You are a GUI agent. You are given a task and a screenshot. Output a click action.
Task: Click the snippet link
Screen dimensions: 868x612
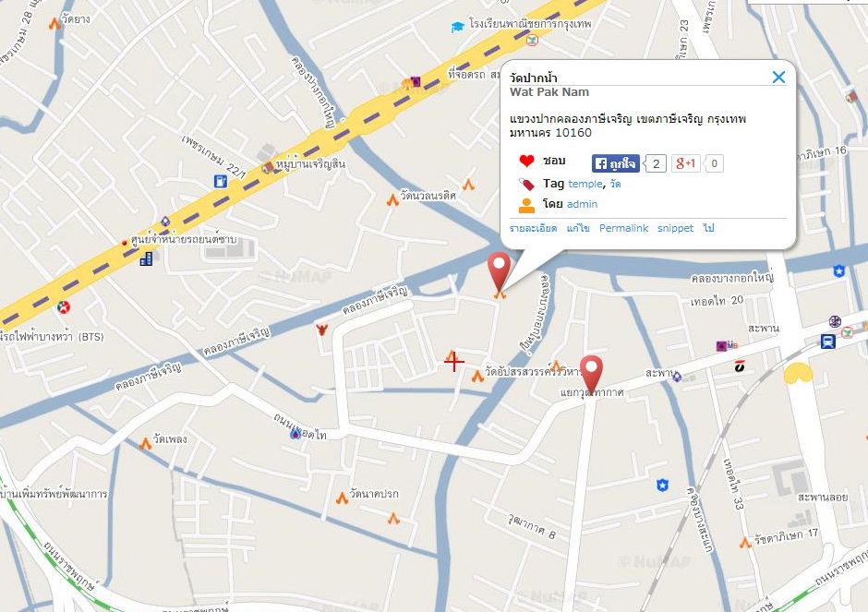pos(675,228)
